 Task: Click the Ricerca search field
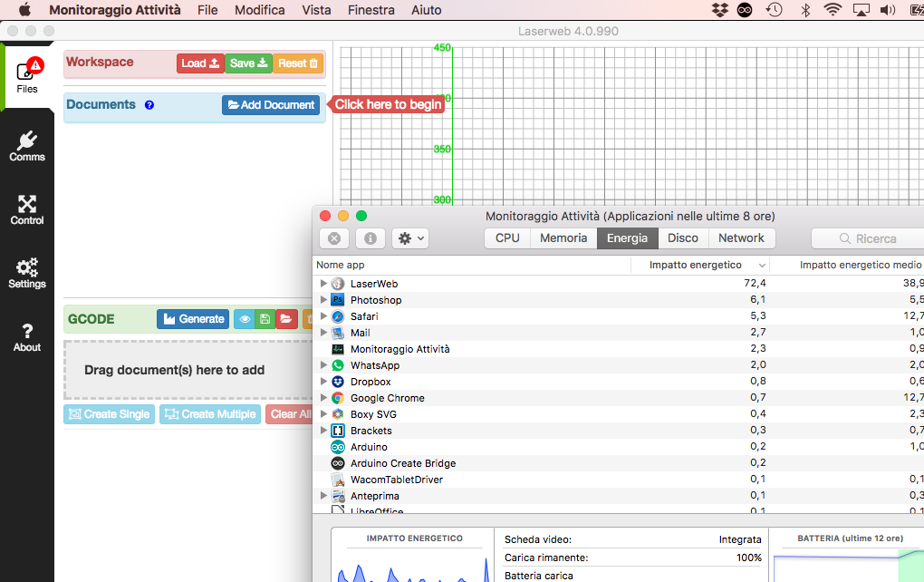point(868,238)
